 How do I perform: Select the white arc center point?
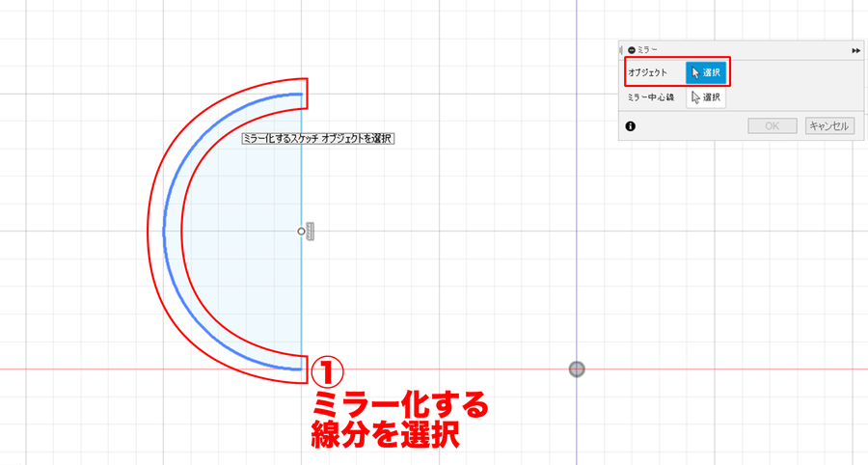(301, 232)
